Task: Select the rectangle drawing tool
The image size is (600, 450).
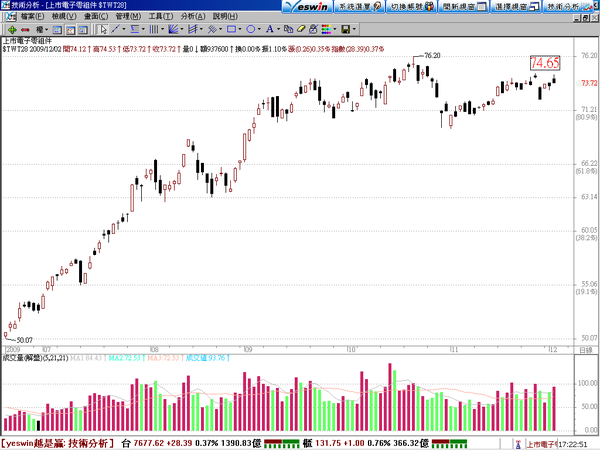Action: point(231,29)
